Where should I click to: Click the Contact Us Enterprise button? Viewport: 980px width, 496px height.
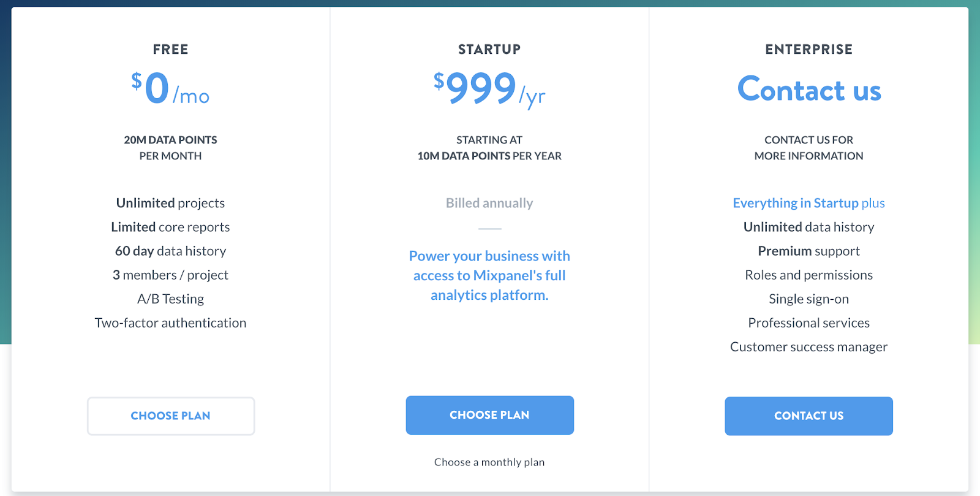pos(809,416)
